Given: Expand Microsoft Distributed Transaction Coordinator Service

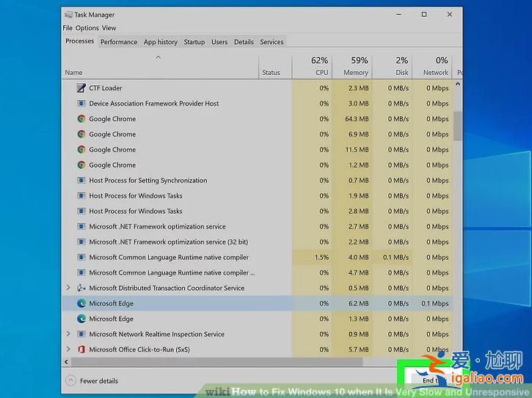Looking at the screenshot, I should (68, 288).
